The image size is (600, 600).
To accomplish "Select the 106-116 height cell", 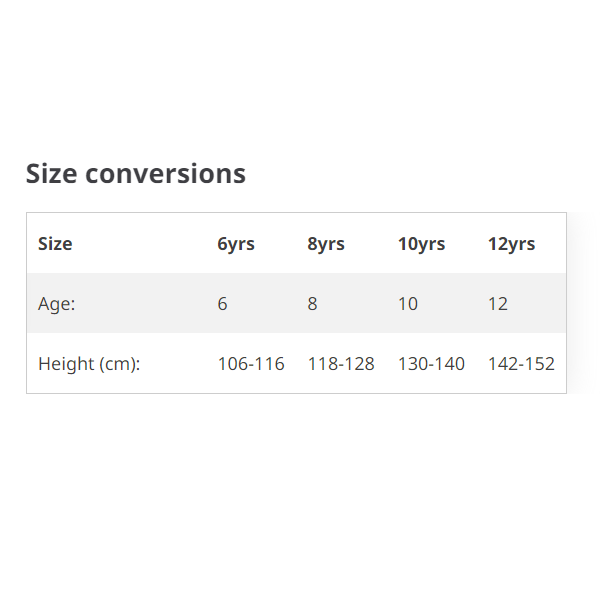I will point(251,363).
